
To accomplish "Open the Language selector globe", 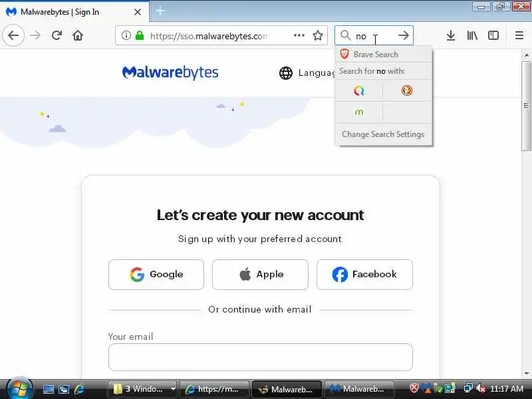I will pos(286,73).
